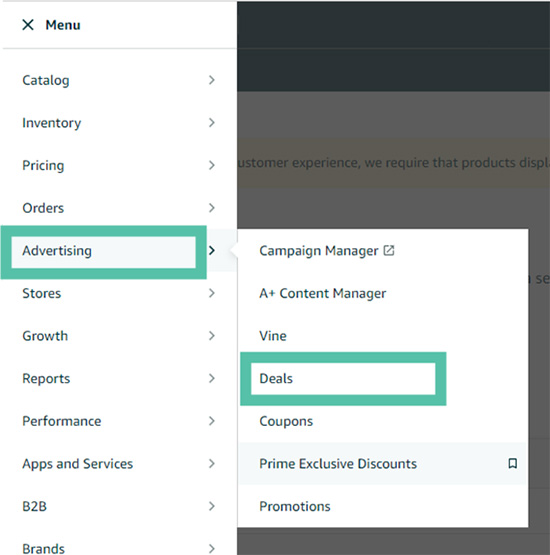This screenshot has width=550, height=555.
Task: Expand the Reports chevron
Action: point(212,378)
